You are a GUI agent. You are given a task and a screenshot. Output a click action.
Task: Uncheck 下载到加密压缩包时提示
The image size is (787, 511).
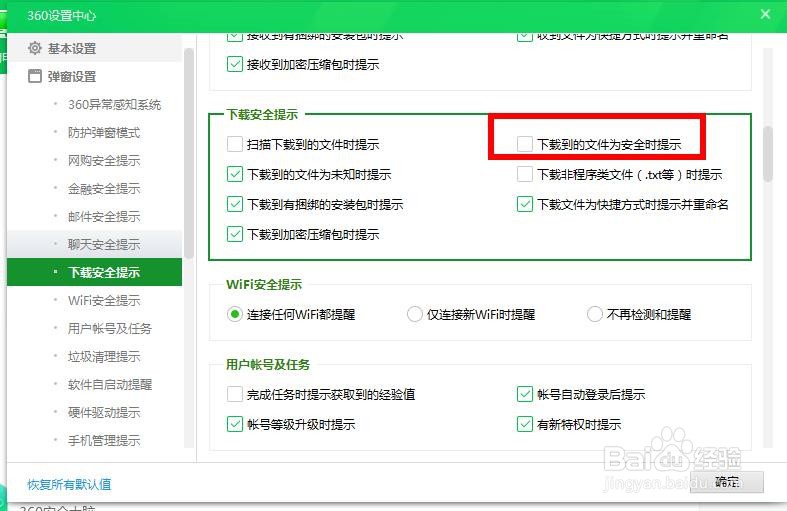234,234
